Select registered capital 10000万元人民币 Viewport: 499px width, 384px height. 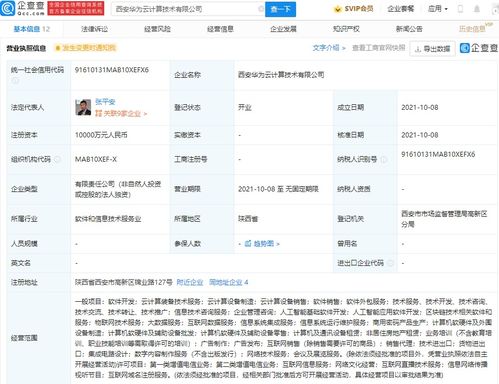(101, 135)
